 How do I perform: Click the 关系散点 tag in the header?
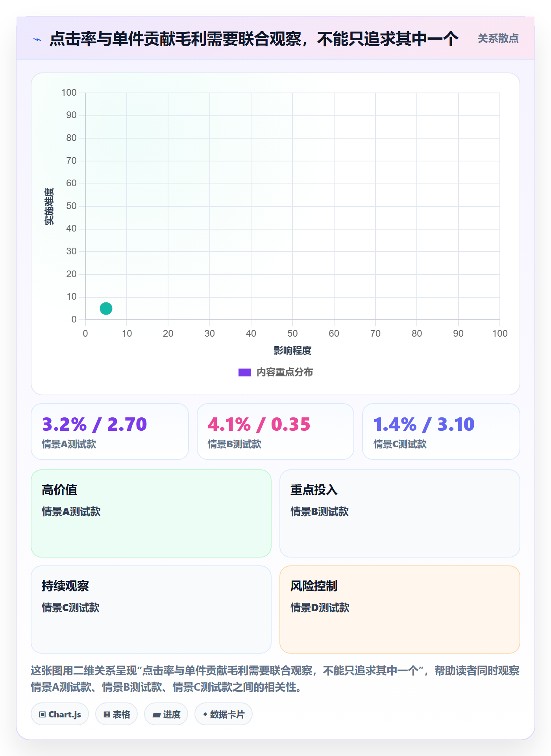498,39
